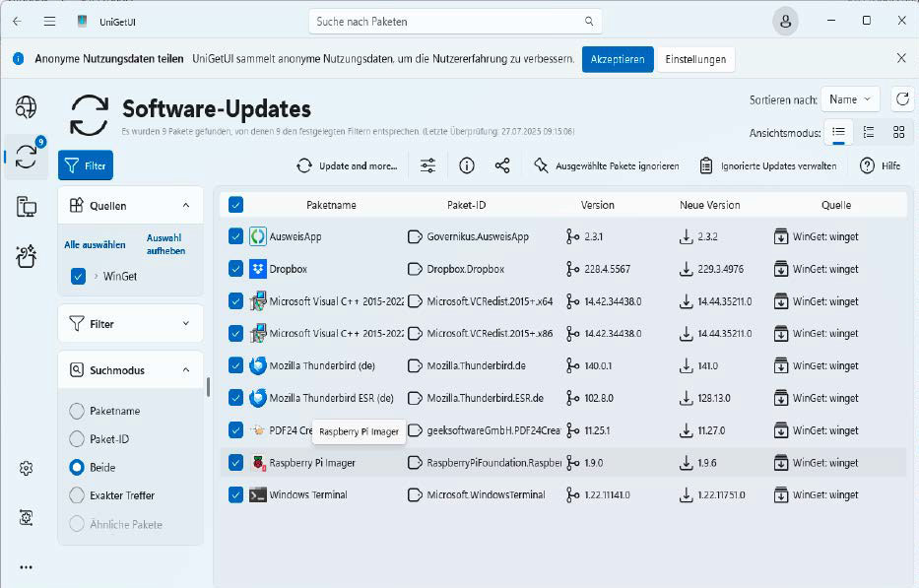The image size is (919, 588).
Task: Sort by Version column header
Action: pos(597,205)
